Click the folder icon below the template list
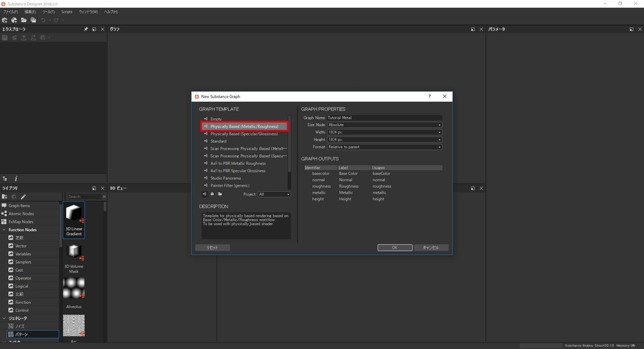Viewport: 644px width, 349px height. click(x=220, y=194)
